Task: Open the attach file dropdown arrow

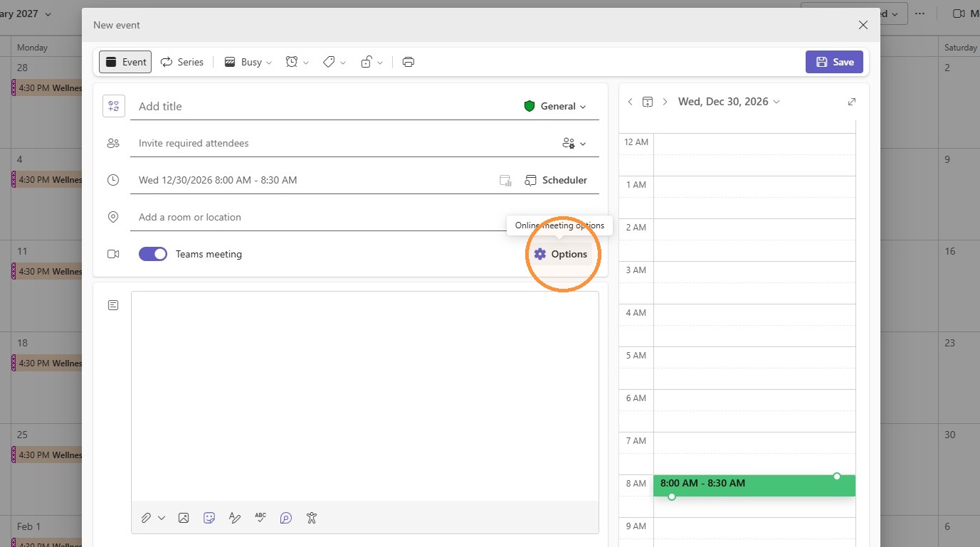Action: click(x=162, y=518)
